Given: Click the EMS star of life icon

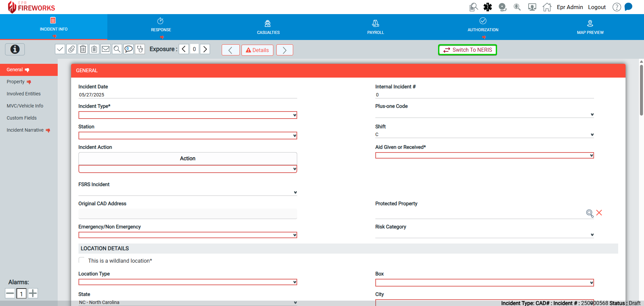Looking at the screenshot, I should point(487,7).
